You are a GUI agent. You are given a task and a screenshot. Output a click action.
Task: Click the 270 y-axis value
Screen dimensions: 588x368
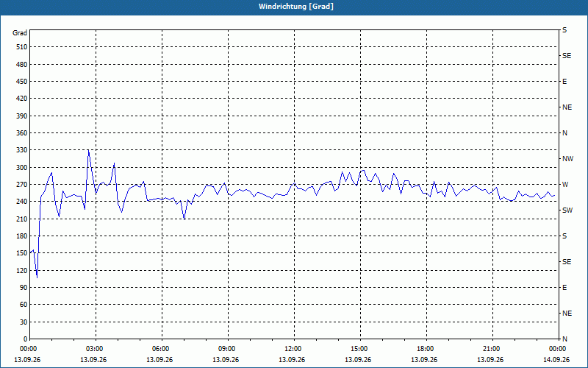click(22, 185)
